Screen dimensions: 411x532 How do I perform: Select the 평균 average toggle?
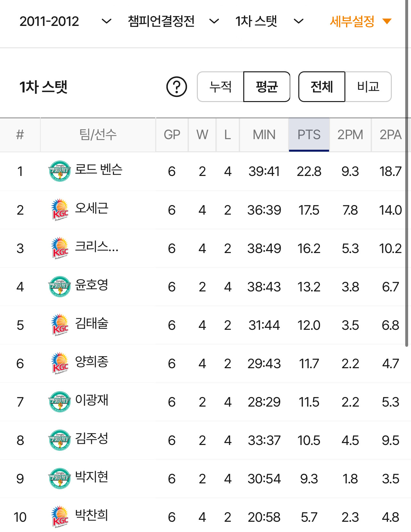point(267,87)
